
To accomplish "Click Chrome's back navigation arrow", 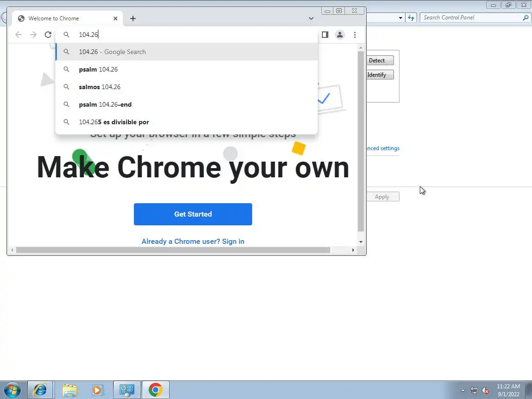I will [x=18, y=35].
